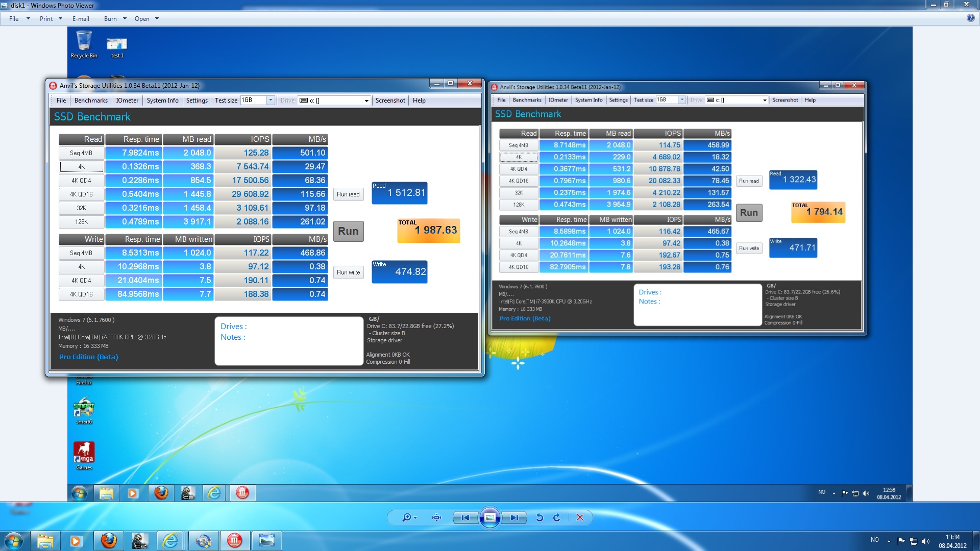The height and width of the screenshot is (551, 980).
Task: Open the Photo Viewer zoom magnifier
Action: click(409, 517)
